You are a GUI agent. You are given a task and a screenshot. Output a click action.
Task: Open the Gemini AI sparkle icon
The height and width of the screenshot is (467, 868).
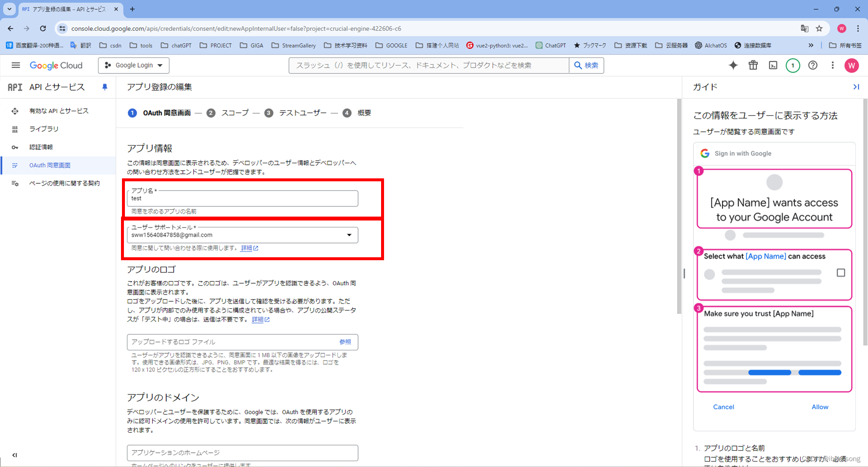click(733, 65)
